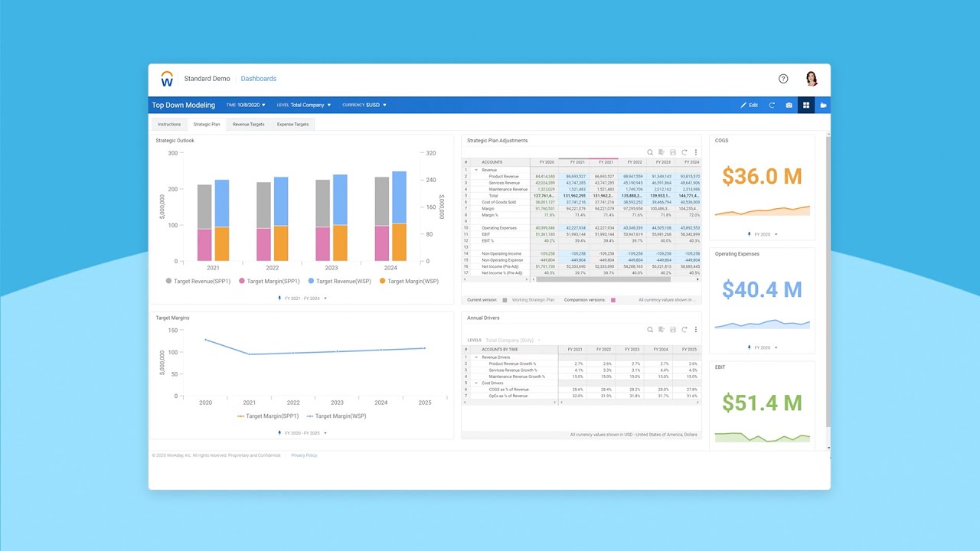The height and width of the screenshot is (551, 980).
Task: Refresh the Annual Drivers sheet
Action: coord(684,330)
